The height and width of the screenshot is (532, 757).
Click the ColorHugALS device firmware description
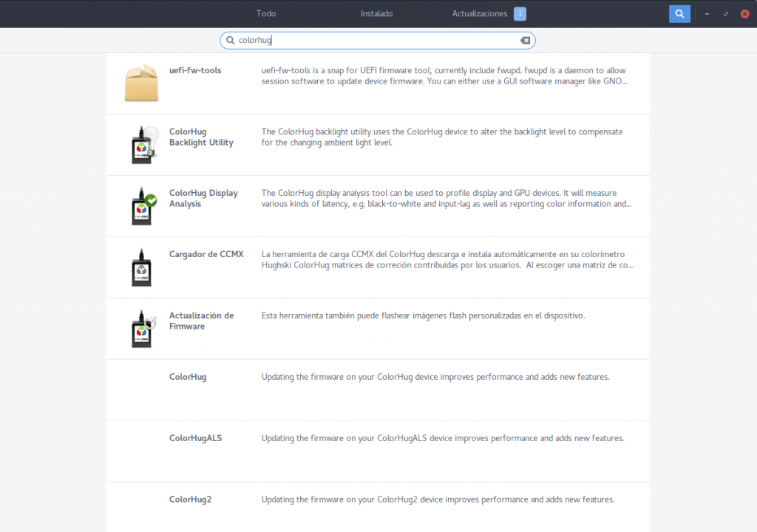tap(443, 438)
